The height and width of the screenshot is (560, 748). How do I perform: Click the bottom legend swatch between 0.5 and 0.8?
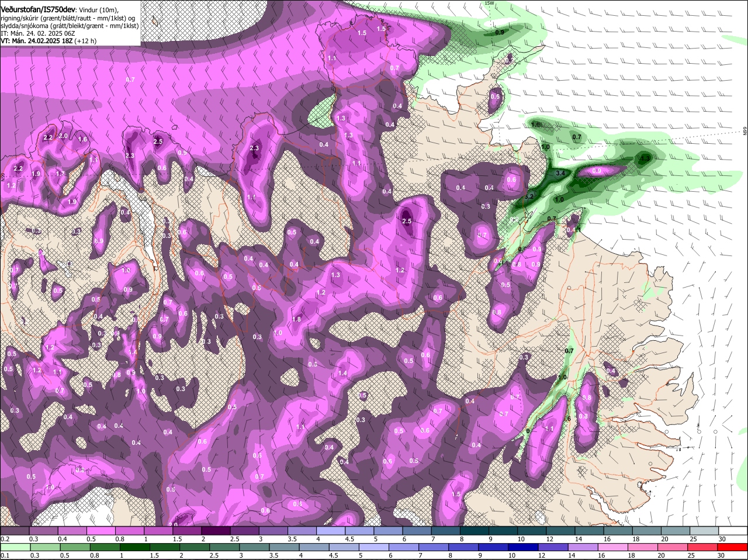point(76,547)
